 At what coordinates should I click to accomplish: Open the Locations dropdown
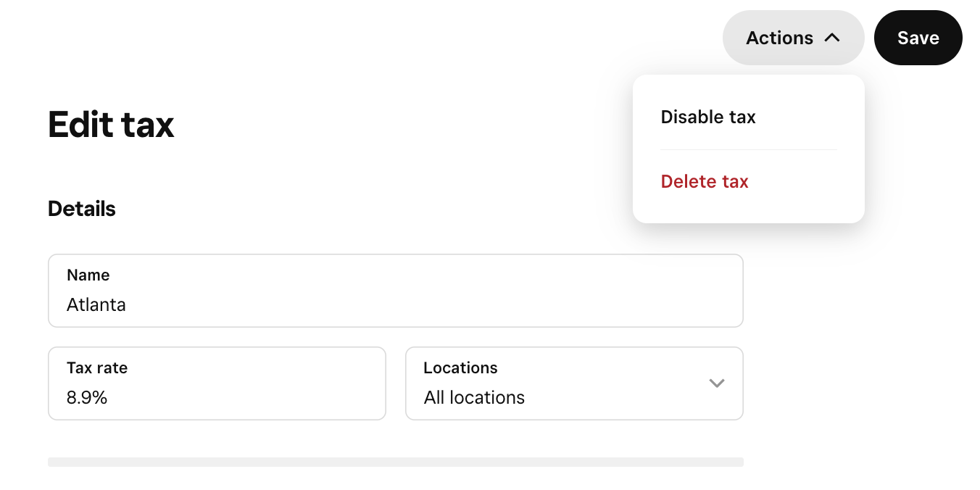coord(574,383)
